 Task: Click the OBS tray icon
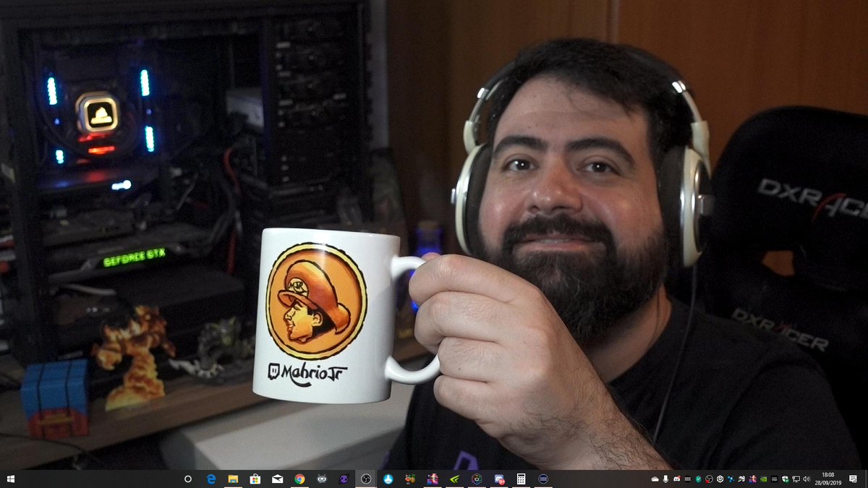(710, 479)
